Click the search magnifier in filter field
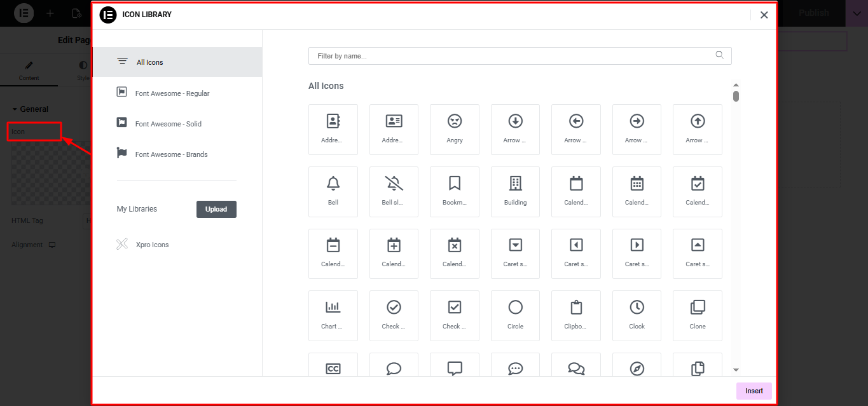The height and width of the screenshot is (406, 868). click(719, 55)
